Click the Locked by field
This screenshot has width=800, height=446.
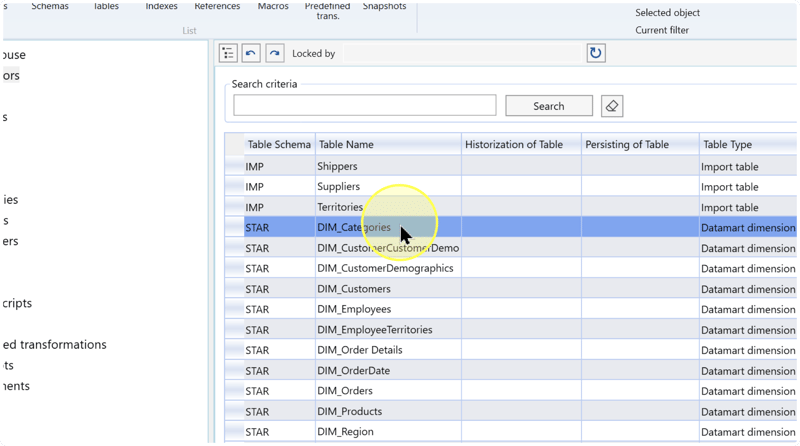tap(462, 54)
